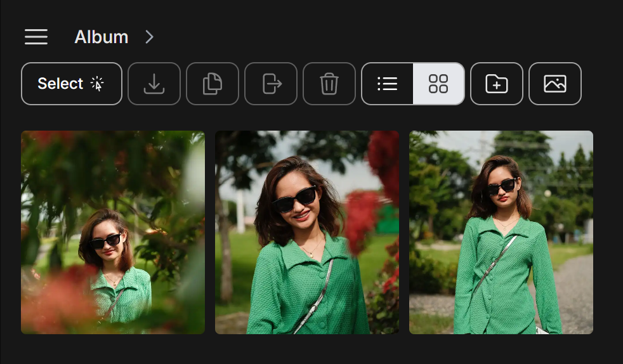
Task: Open the photo on the gravel path
Action: tap(501, 232)
